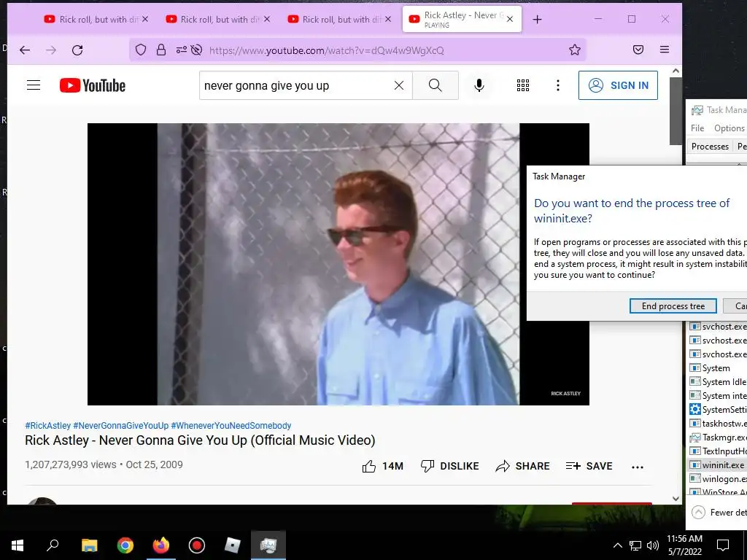Select Taskmgr.exe in the process list
Viewport: 747px width, 560px height.
click(718, 437)
